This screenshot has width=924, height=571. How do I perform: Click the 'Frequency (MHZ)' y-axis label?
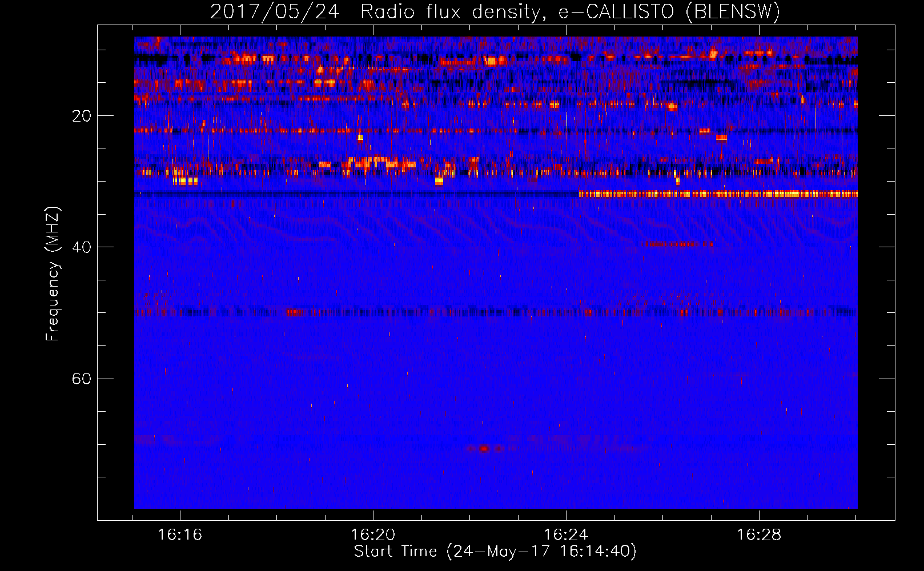(x=53, y=274)
